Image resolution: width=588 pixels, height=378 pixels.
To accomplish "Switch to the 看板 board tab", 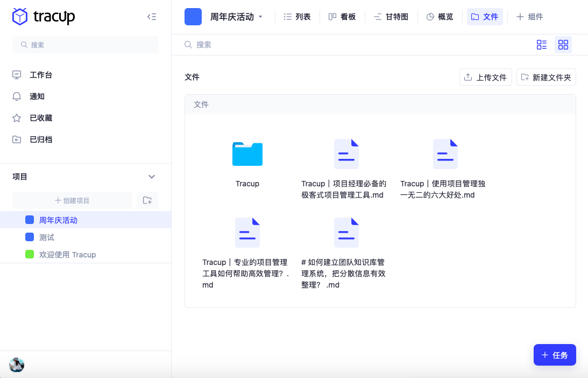I will point(342,17).
